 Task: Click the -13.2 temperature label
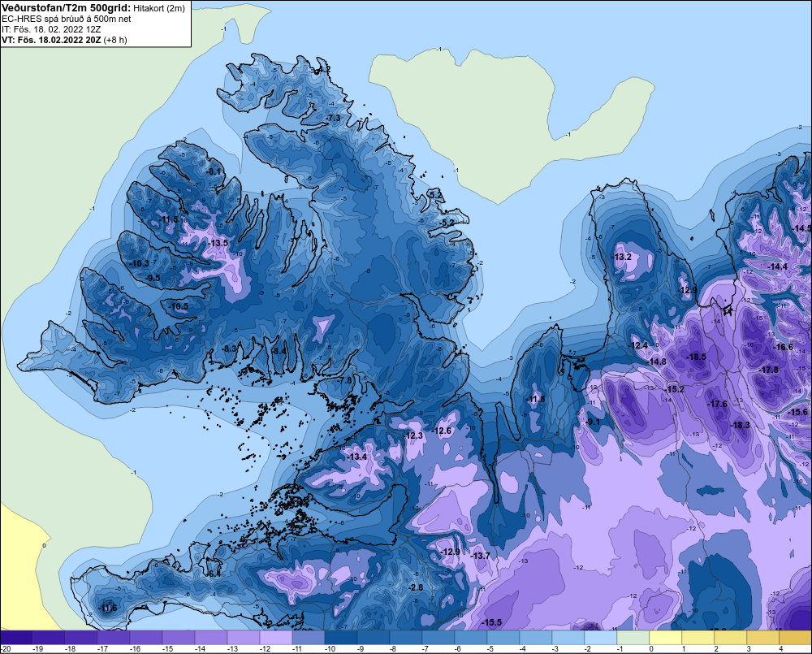(622, 257)
